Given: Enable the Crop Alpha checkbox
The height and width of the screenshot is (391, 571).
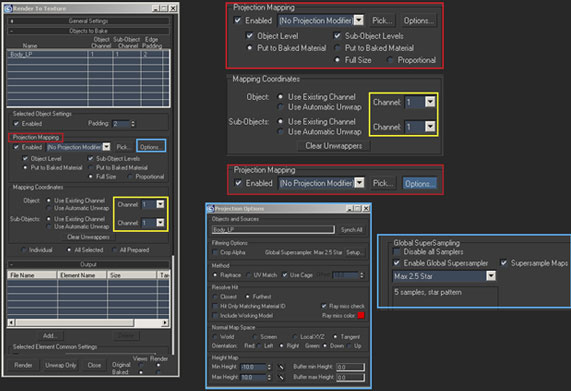Looking at the screenshot, I should click(215, 252).
